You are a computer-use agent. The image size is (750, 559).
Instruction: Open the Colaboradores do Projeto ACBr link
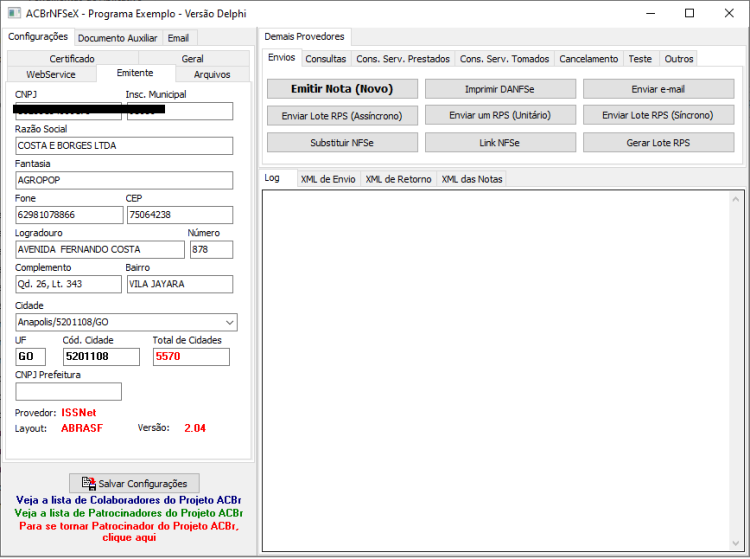(x=129, y=500)
